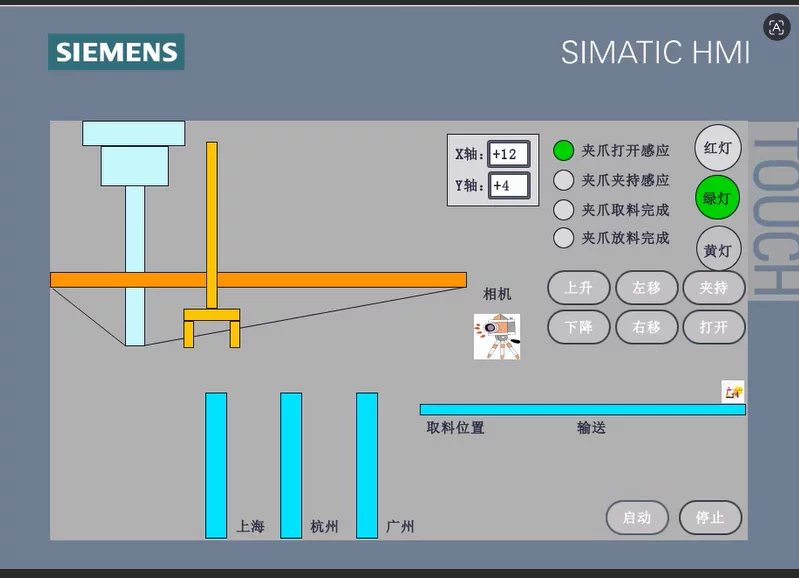Click the small robot icon above conveyor
Viewport: 799px width, 578px height.
click(x=733, y=392)
